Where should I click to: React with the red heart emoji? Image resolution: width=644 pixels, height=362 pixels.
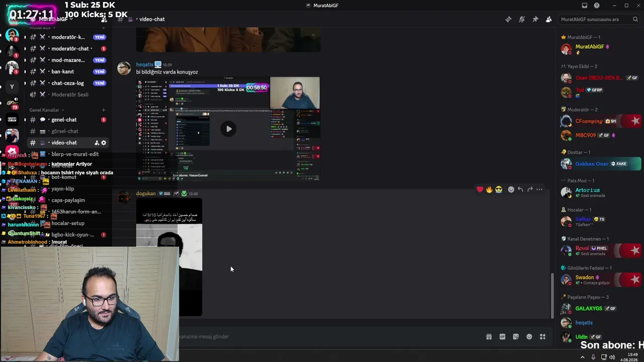tap(480, 190)
